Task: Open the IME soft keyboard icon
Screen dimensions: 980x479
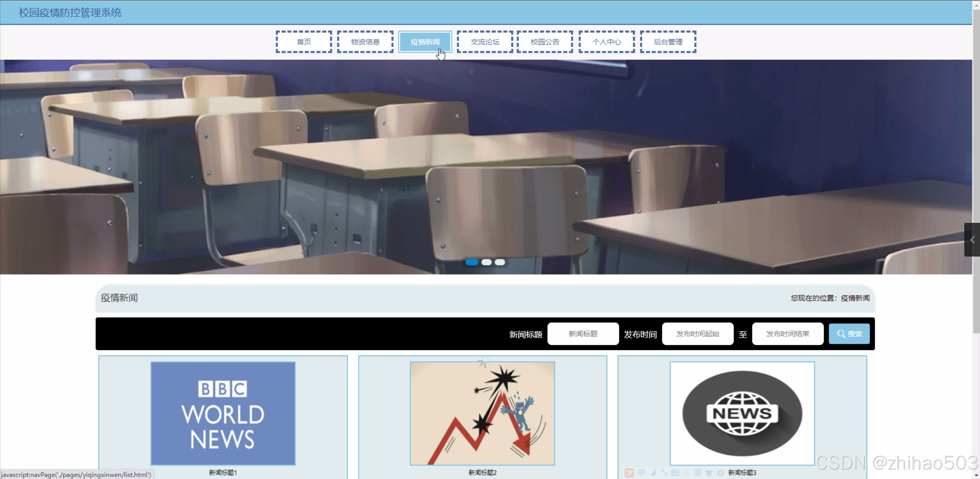Action: pos(675,473)
